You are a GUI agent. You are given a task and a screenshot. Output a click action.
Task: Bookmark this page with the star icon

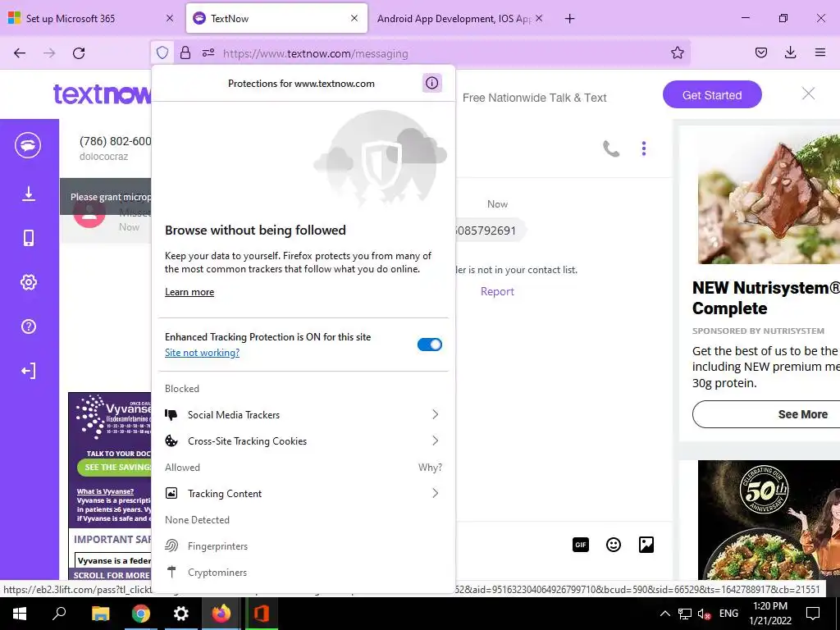(677, 52)
